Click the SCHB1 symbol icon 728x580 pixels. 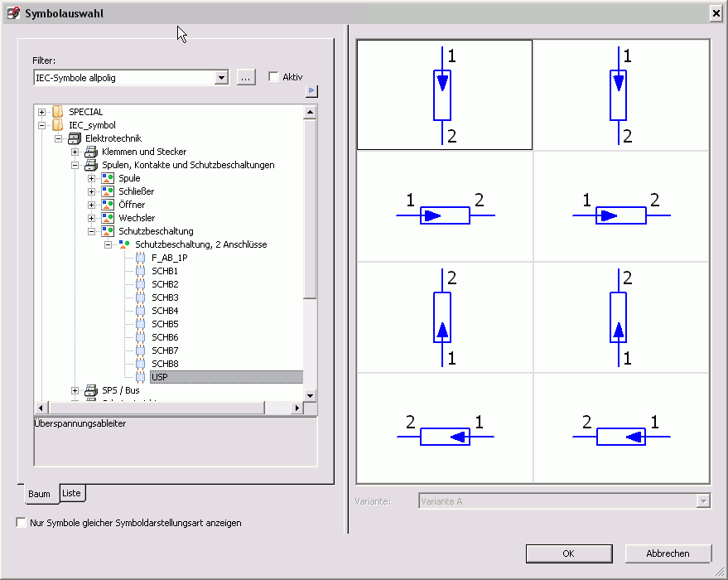[x=140, y=271]
